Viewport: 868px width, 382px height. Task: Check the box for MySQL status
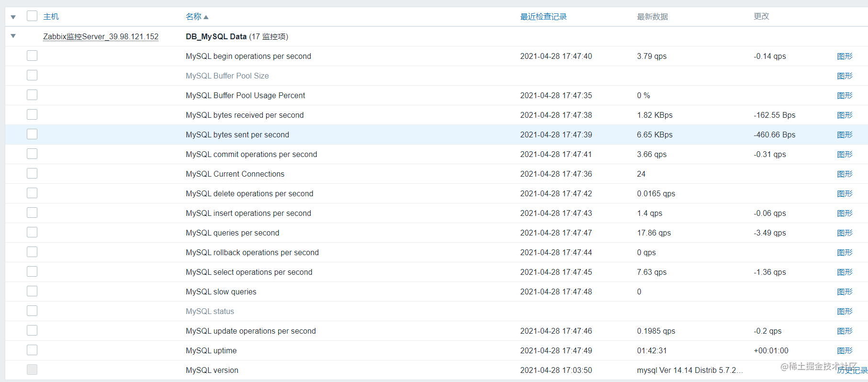click(x=32, y=311)
